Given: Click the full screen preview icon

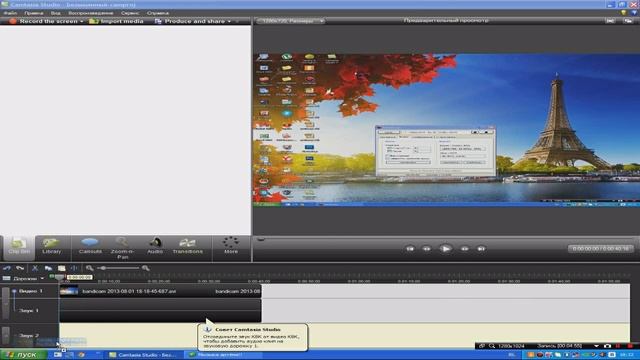Looking at the screenshot, I should click(610, 21).
